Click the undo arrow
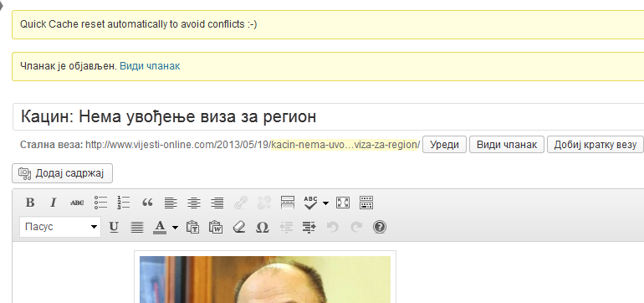The width and height of the screenshot is (644, 303). (332, 227)
